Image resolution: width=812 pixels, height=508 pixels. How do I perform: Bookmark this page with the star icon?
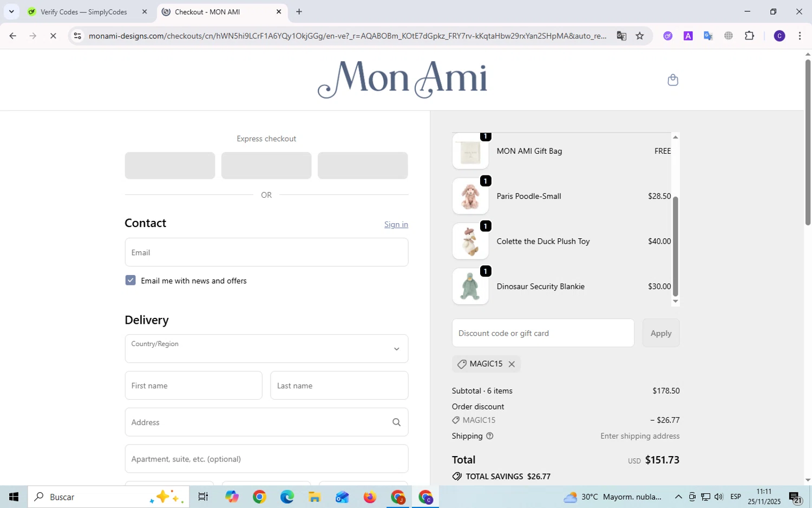640,36
